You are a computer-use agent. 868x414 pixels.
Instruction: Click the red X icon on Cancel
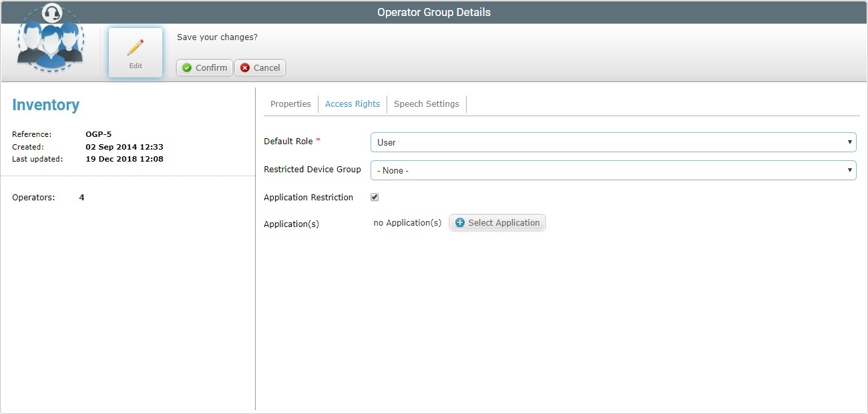(x=244, y=67)
